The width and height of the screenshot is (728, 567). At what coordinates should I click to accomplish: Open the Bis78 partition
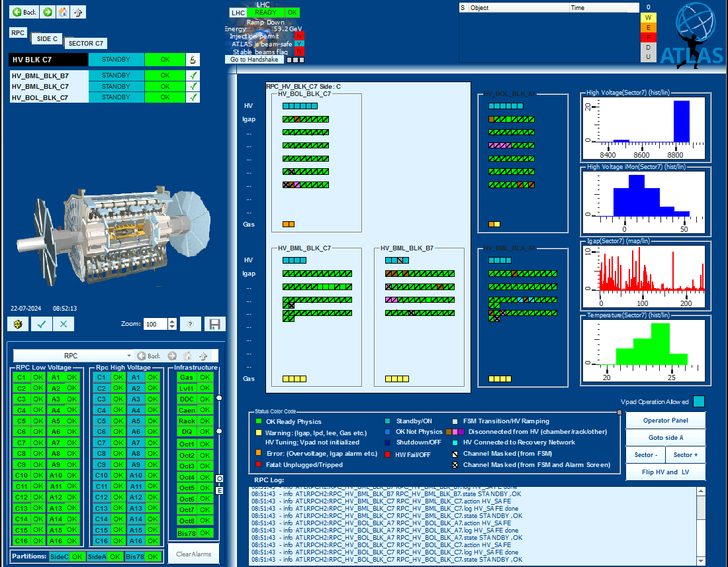coord(134,556)
